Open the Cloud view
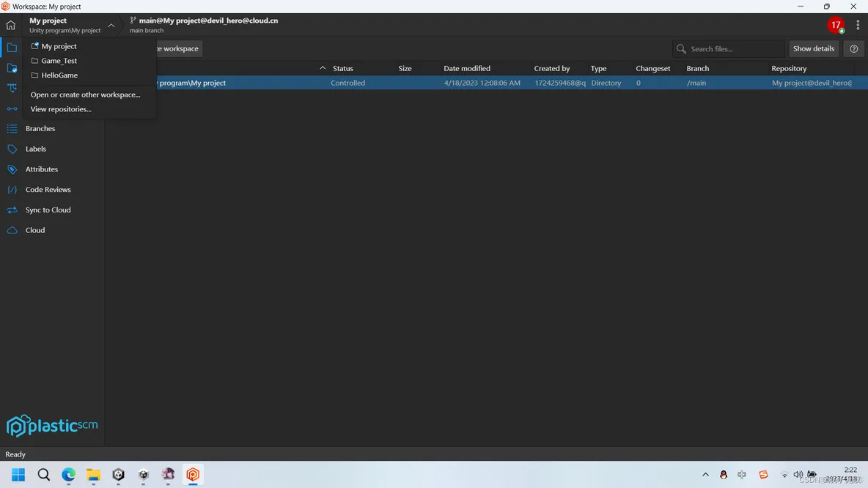Viewport: 868px width, 488px height. click(35, 230)
